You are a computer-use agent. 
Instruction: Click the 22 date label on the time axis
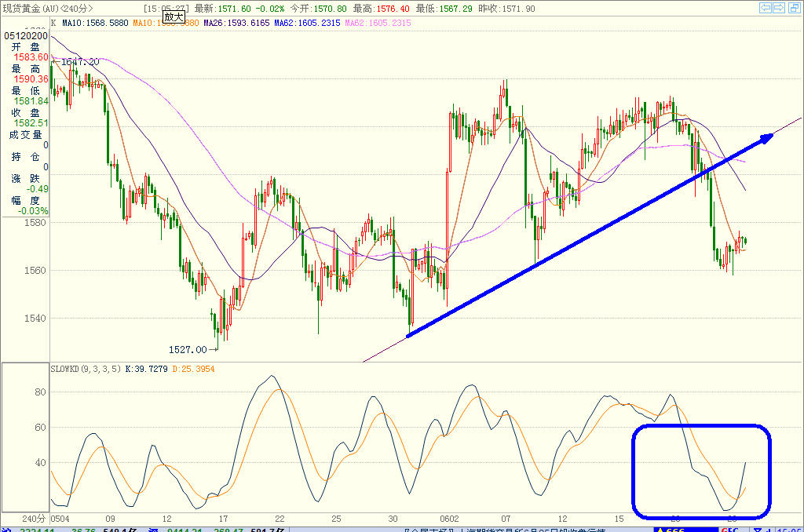pyautogui.click(x=280, y=519)
